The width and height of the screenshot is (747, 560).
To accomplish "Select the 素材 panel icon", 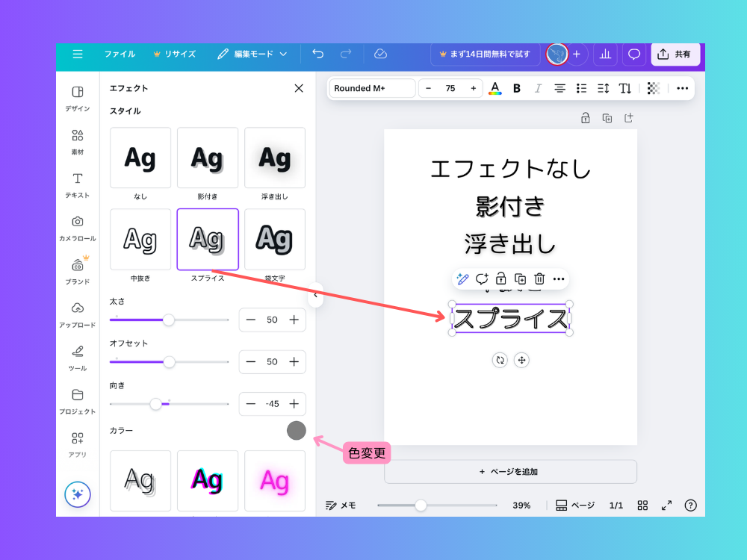I will point(78,140).
